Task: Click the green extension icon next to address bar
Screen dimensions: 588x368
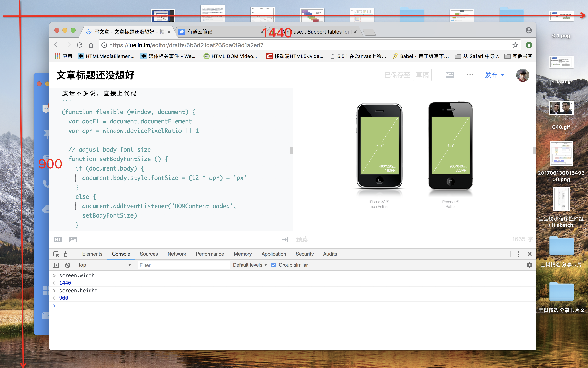Action: click(529, 45)
